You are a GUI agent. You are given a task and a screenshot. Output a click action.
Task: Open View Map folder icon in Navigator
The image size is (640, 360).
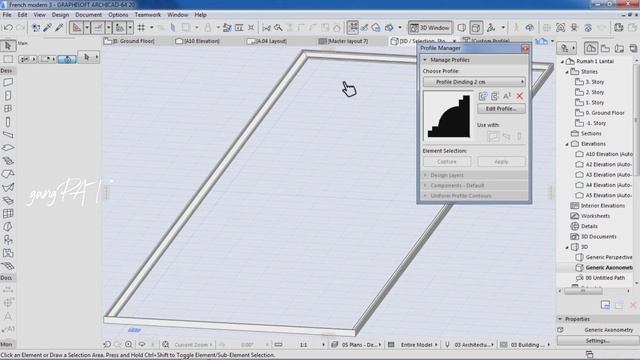point(605,48)
